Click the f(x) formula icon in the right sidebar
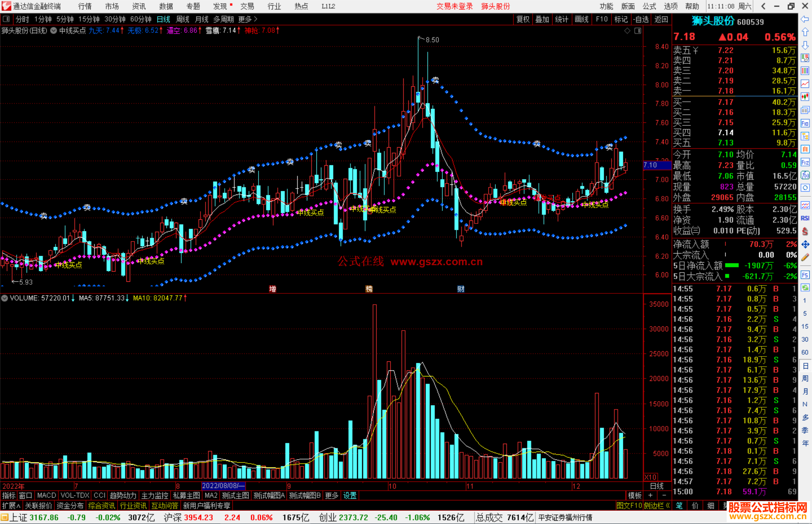Image resolution: width=812 pixels, height=524 pixels. pyautogui.click(x=805, y=175)
